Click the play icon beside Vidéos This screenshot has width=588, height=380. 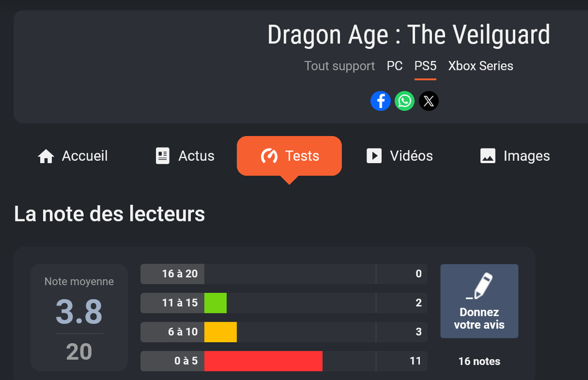pyautogui.click(x=374, y=156)
